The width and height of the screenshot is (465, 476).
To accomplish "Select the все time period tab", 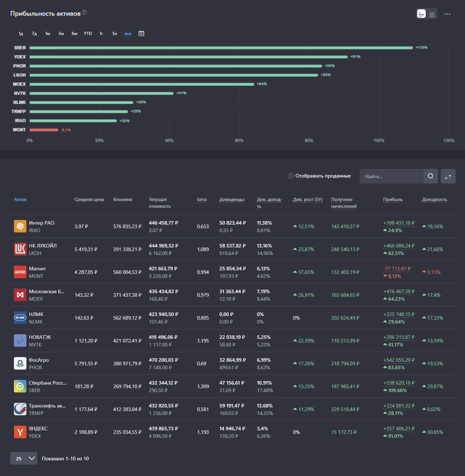I will pos(128,34).
